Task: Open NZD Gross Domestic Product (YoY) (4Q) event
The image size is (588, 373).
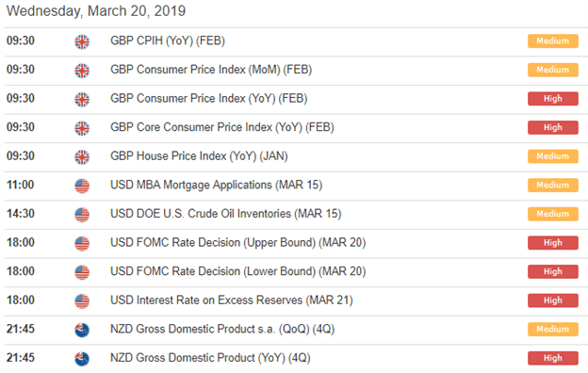Action: [x=210, y=358]
